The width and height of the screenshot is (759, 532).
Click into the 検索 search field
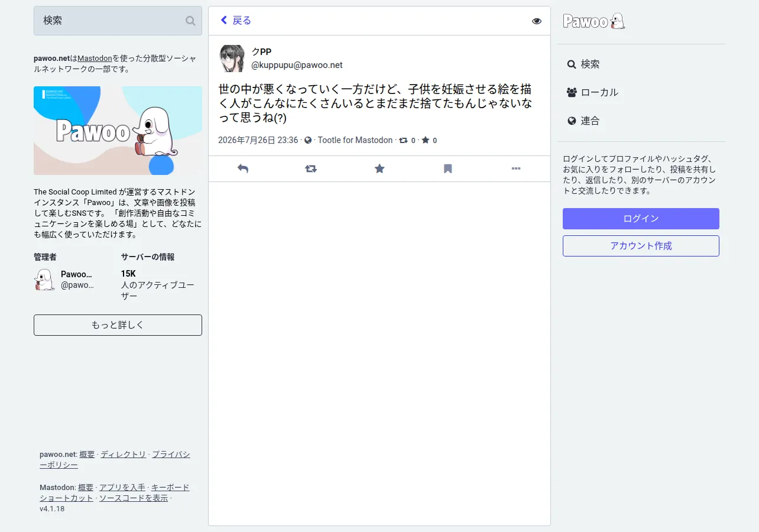coord(109,21)
